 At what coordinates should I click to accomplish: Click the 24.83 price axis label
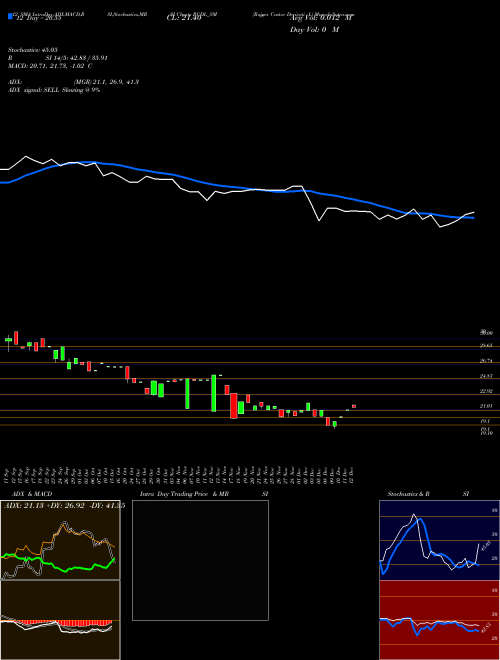point(486,376)
